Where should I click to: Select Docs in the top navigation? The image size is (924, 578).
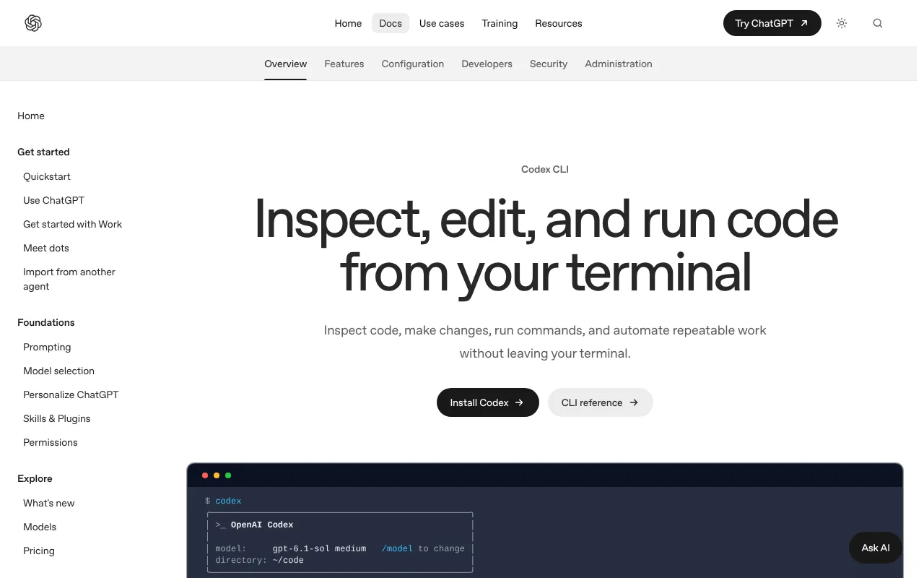coord(391,23)
